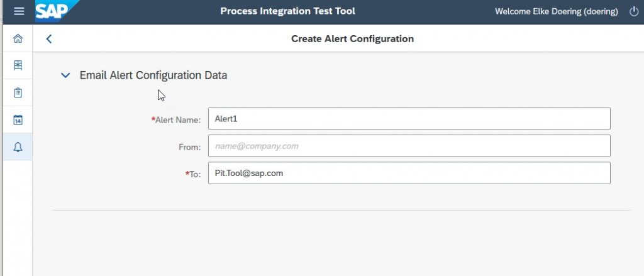Viewport: 644px width, 276px height.
Task: Click the From label
Action: coord(190,147)
